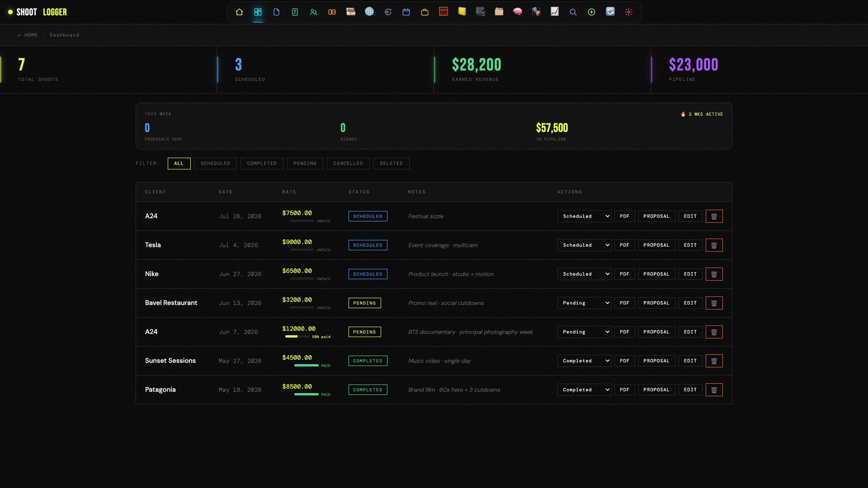Image resolution: width=868 pixels, height=488 pixels.
Task: Click the Shoot Logger logo
Action: 38,12
